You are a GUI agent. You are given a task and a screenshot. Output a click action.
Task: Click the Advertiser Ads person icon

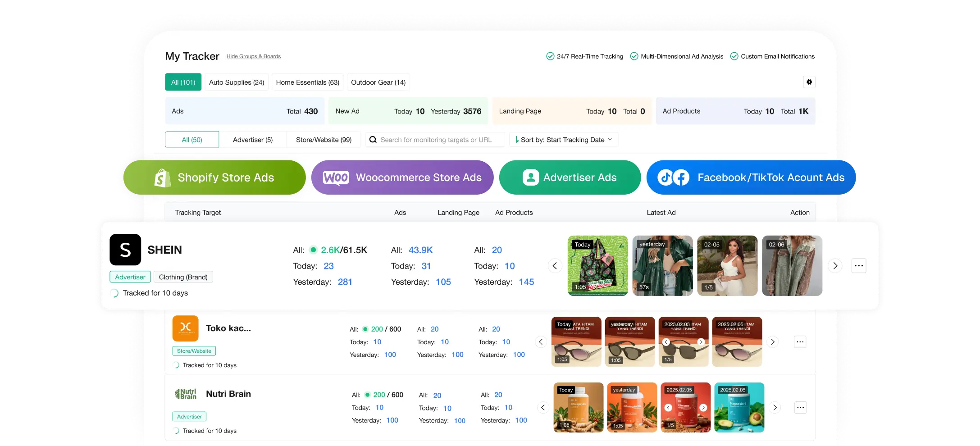point(531,177)
